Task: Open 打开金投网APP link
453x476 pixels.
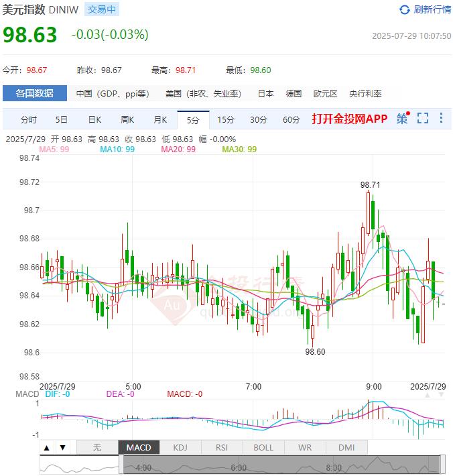Action: click(x=349, y=119)
